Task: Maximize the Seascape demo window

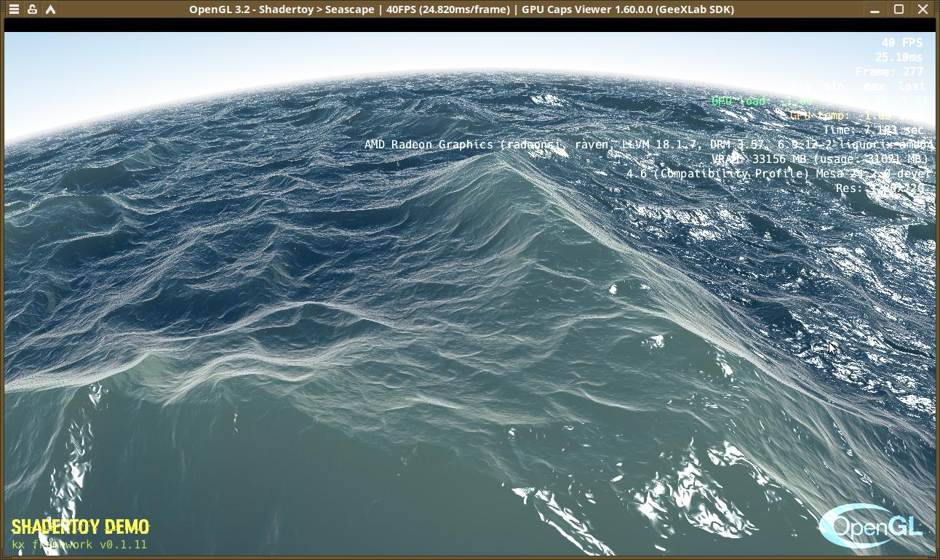Action: 899,9
